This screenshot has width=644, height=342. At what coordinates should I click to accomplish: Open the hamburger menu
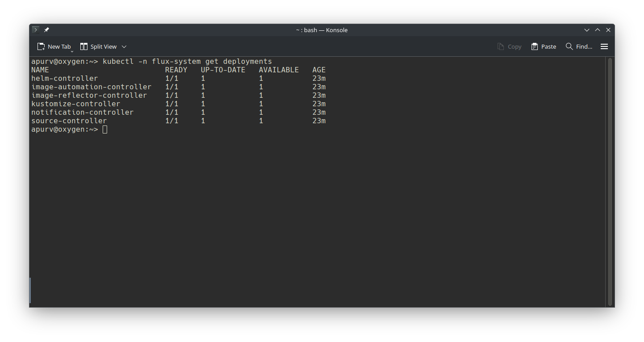pyautogui.click(x=604, y=46)
